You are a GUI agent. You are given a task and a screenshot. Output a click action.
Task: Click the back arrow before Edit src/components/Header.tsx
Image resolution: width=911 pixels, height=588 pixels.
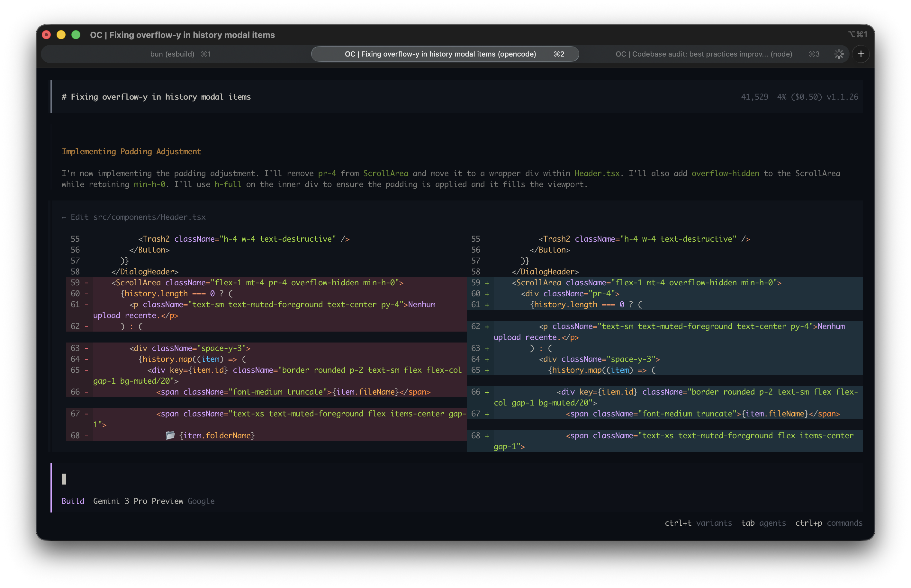click(x=64, y=217)
